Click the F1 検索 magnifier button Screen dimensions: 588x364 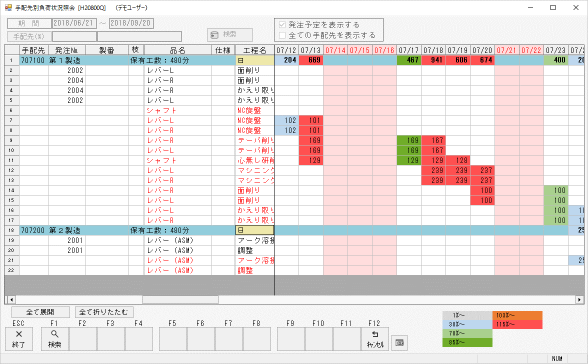click(x=55, y=339)
